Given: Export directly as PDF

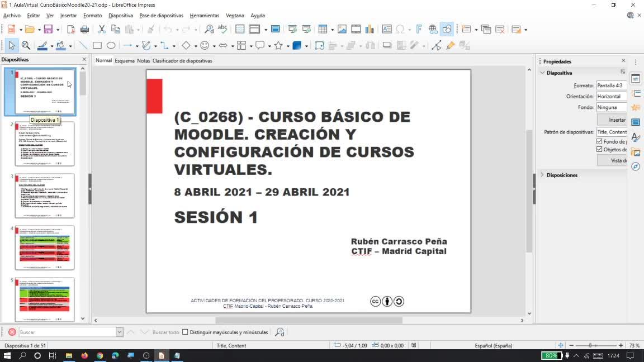Looking at the screenshot, I should tap(70, 29).
